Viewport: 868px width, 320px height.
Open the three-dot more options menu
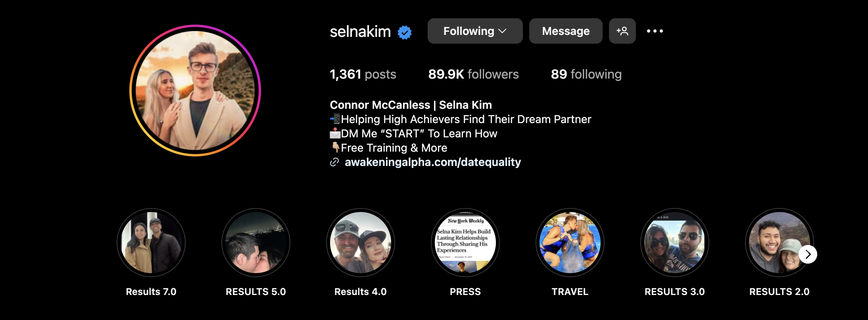coord(655,31)
